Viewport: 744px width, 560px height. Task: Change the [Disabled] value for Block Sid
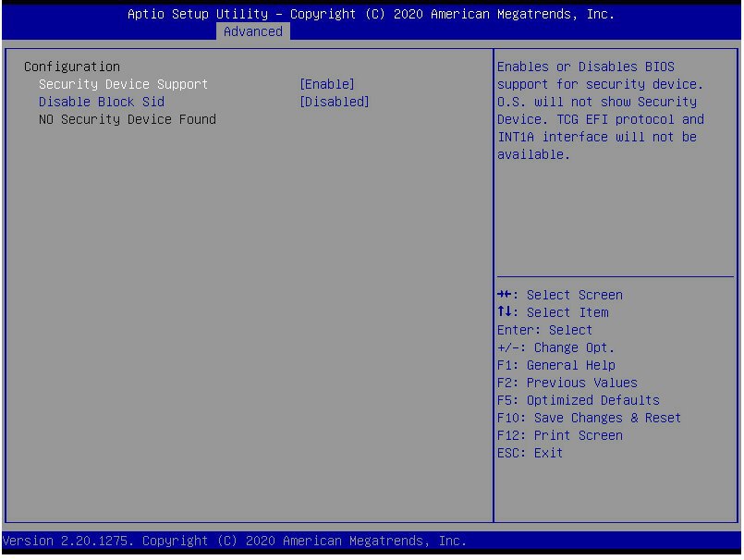click(334, 102)
